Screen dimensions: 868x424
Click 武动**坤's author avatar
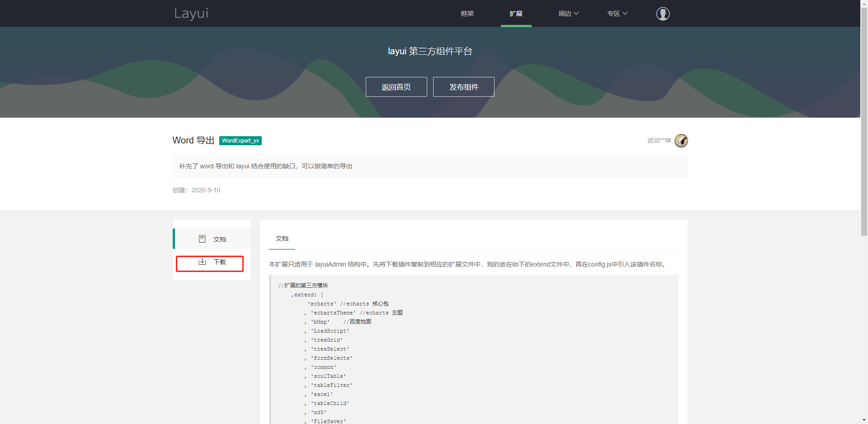coord(681,141)
